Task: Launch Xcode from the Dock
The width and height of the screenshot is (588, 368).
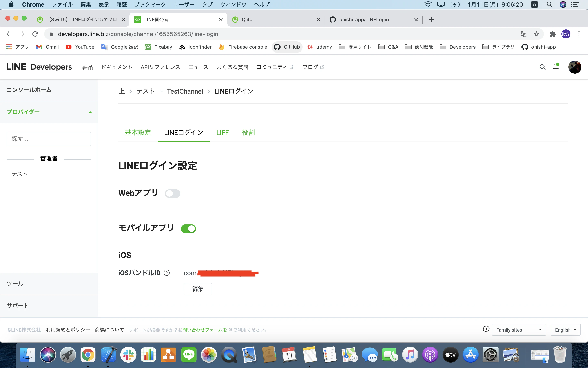Action: (x=108, y=354)
